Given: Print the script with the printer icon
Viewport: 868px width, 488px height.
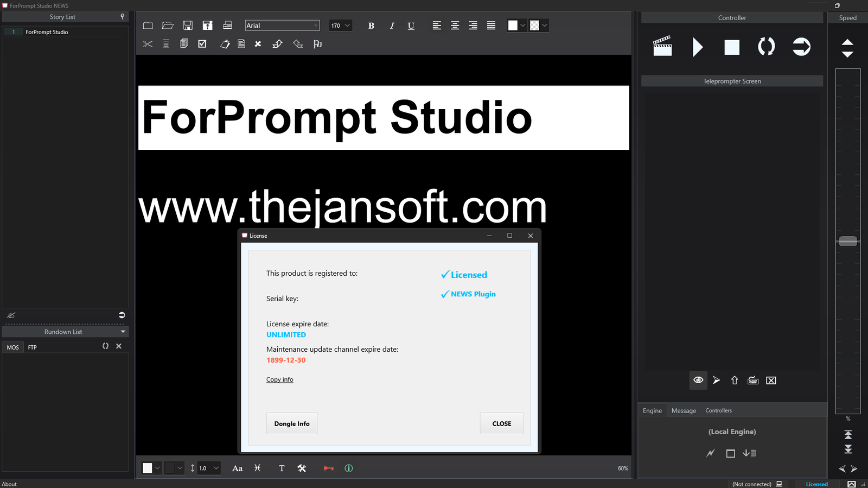Looking at the screenshot, I should point(227,26).
